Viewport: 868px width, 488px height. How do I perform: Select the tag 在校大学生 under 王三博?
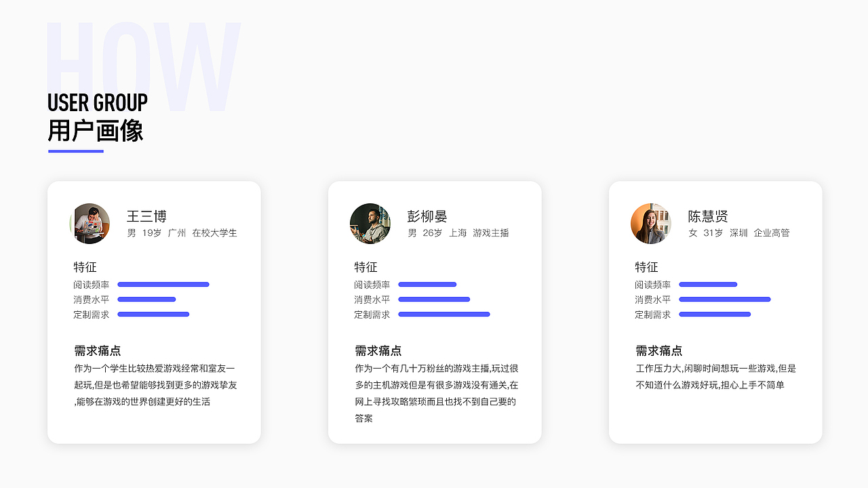217,232
